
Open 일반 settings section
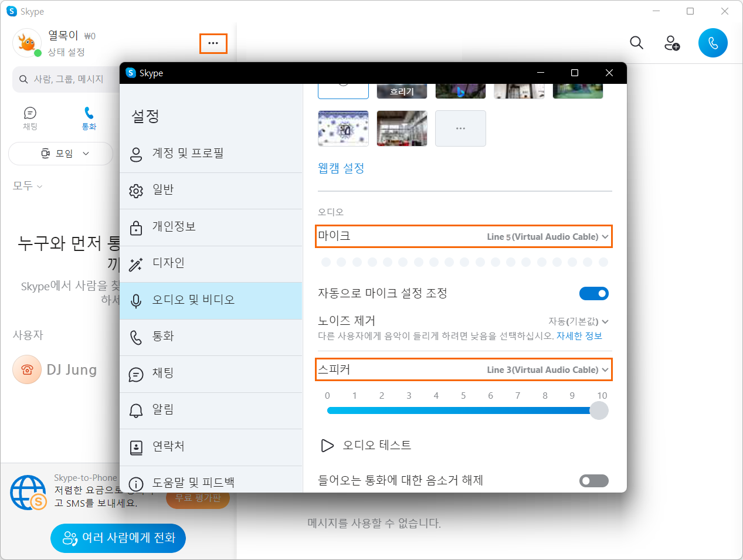click(x=211, y=191)
